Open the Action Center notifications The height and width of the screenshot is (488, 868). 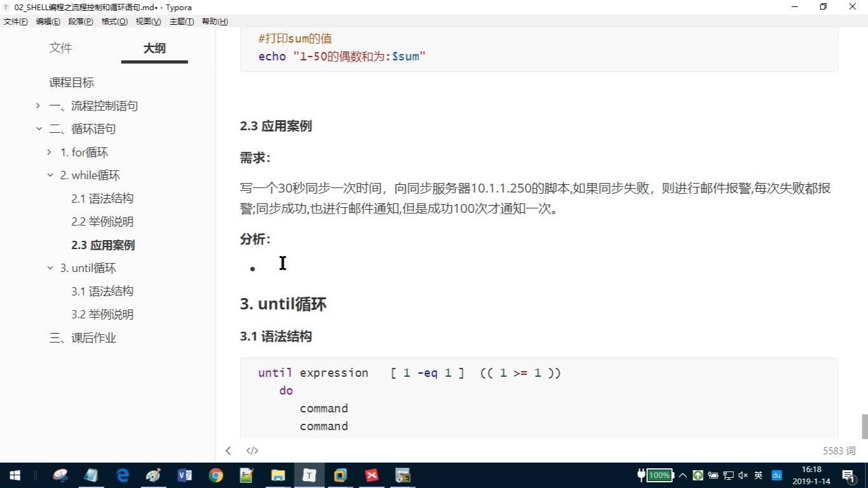click(848, 475)
